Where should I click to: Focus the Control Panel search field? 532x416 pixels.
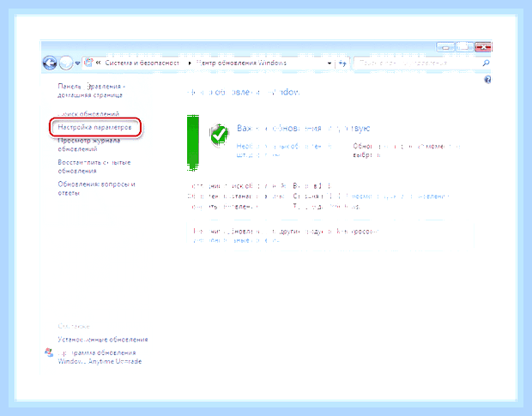pyautogui.click(x=417, y=63)
